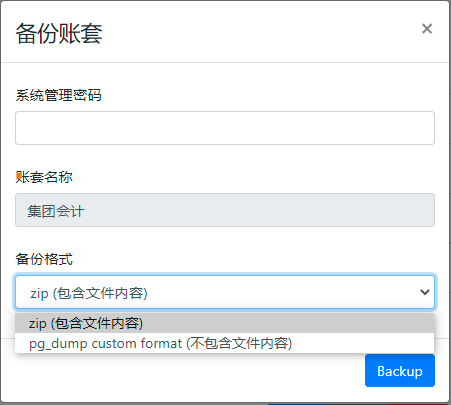Screen dimensions: 451x405
Task: Pick the gray-highlighted first format entry
Action: [x=224, y=323]
